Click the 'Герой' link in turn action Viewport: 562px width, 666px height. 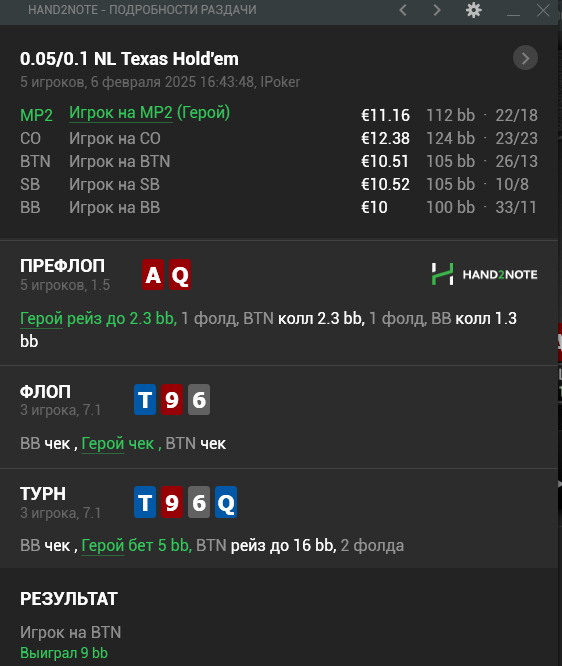(102, 546)
